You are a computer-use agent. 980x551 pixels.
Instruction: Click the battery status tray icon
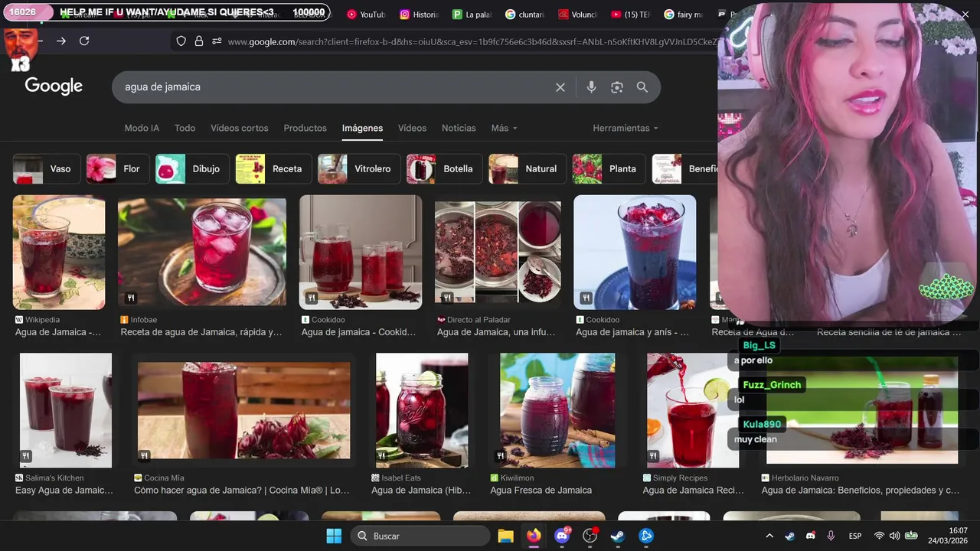[x=911, y=536]
